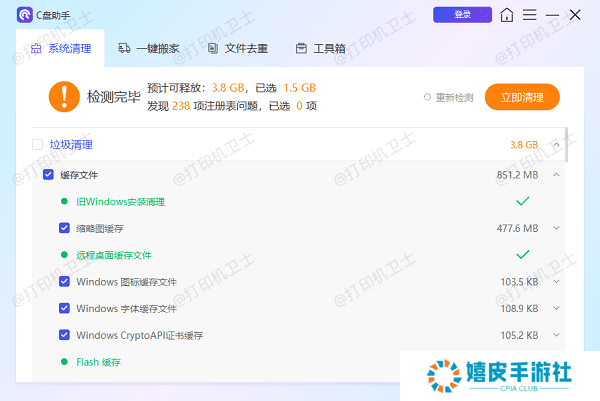The width and height of the screenshot is (600, 401).
Task: Click the 工具箱 toolbox icon
Action: point(301,49)
